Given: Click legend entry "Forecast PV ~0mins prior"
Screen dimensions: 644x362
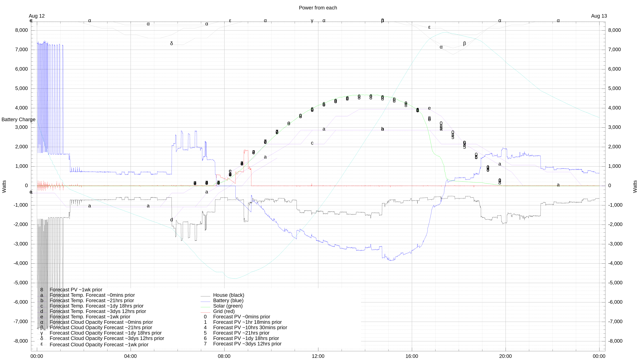Looking at the screenshot, I should point(242,317).
